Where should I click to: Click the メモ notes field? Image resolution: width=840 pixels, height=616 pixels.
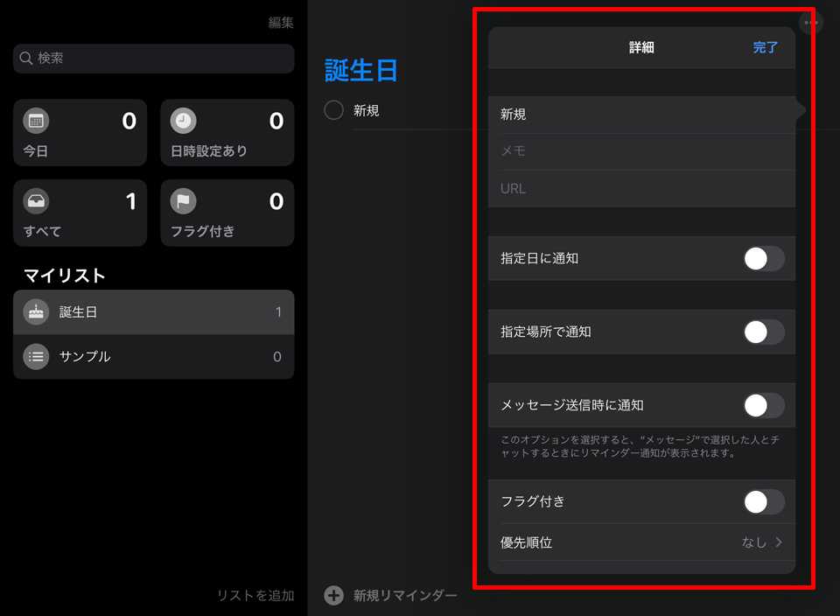coord(641,150)
